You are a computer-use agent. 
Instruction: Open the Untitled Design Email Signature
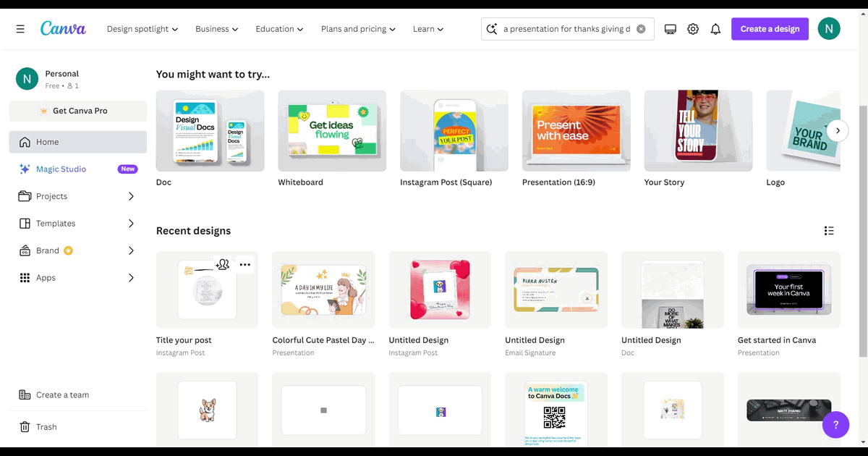[556, 290]
